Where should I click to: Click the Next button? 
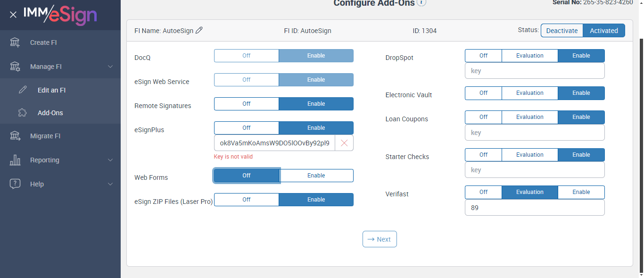pos(380,239)
